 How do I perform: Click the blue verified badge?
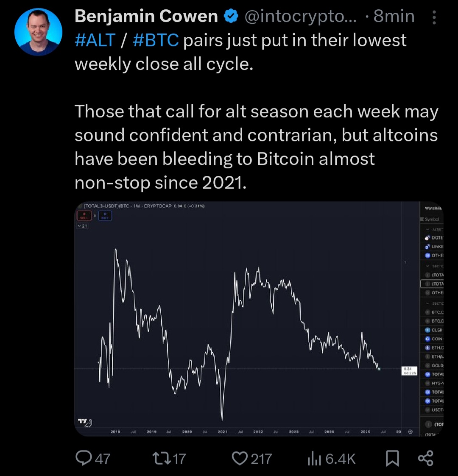tap(231, 16)
